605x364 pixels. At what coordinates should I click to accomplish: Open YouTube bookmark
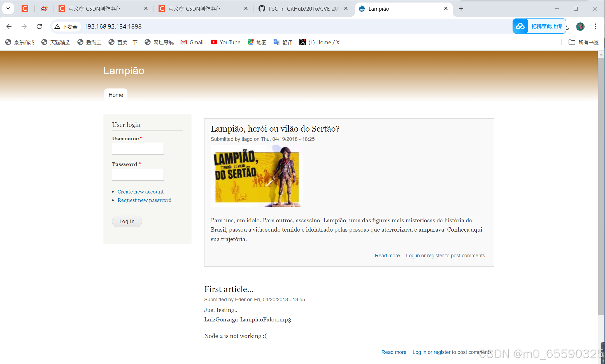225,42
